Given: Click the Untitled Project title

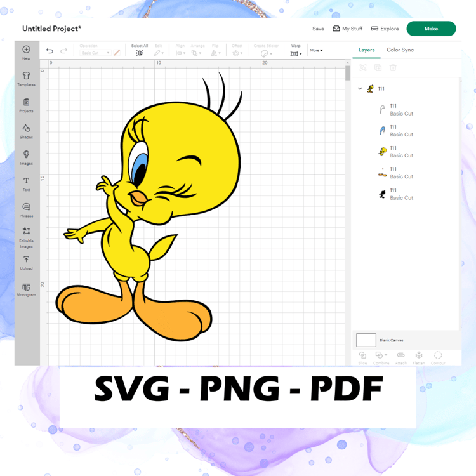Looking at the screenshot, I should [52, 29].
